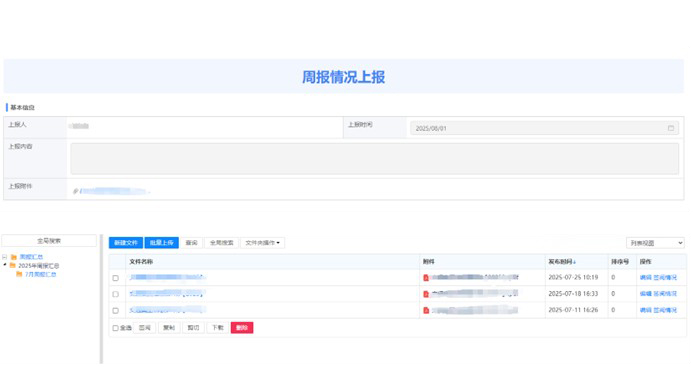Collapse the root 周报汇总 tree node

[4, 257]
